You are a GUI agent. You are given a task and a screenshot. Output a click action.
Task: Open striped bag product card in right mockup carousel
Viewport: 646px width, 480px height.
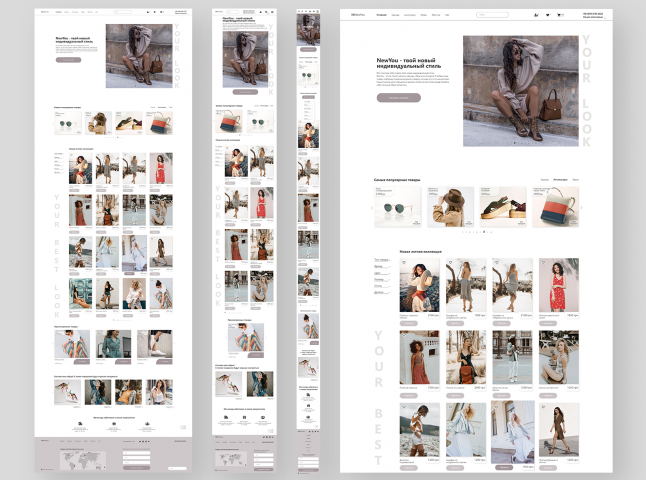pyautogui.click(x=555, y=207)
